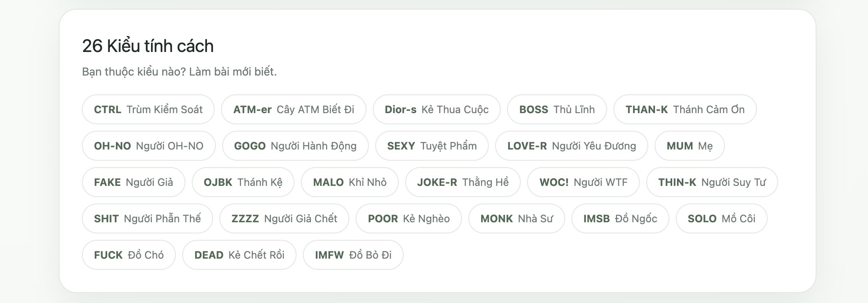Click the MUM Mẹ personality pill

(689, 146)
